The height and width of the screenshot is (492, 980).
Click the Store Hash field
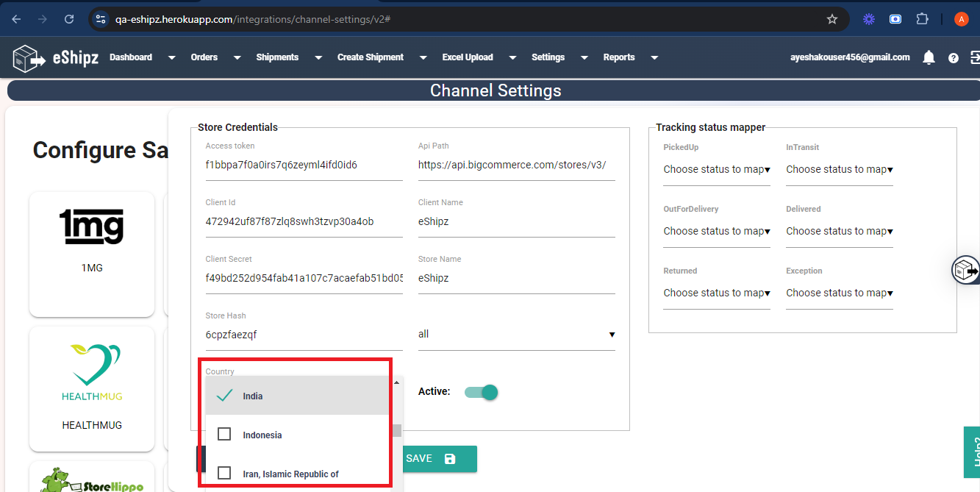click(304, 335)
